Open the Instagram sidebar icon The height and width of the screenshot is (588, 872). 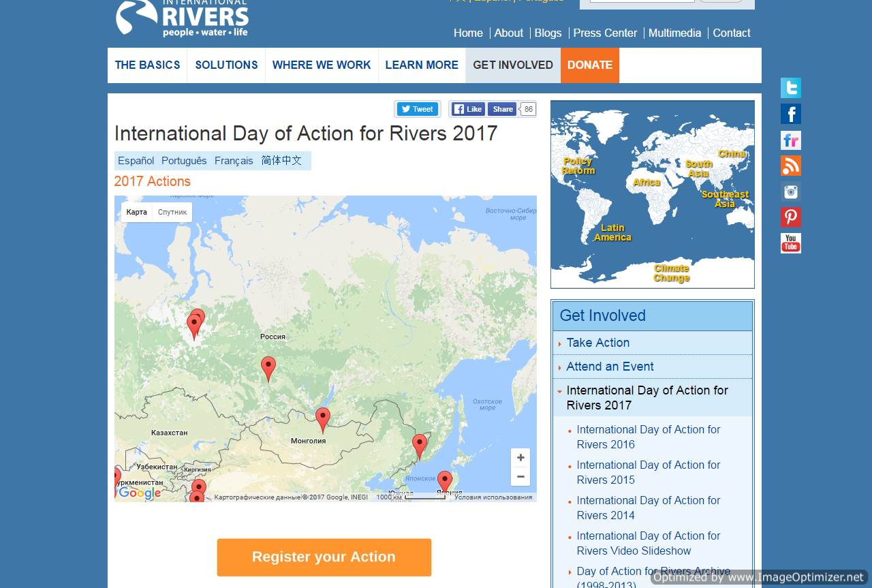(x=791, y=191)
